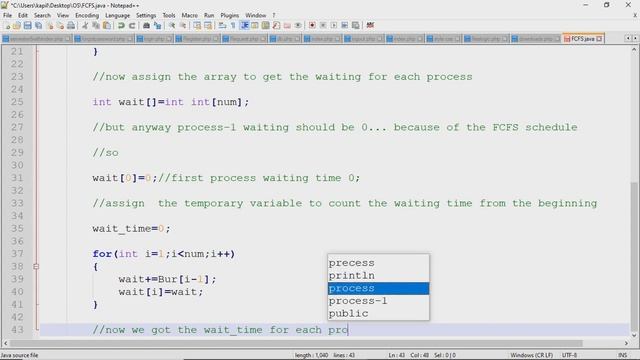
Task: Click the vertical scrollbar up arrow
Action: click(634, 50)
